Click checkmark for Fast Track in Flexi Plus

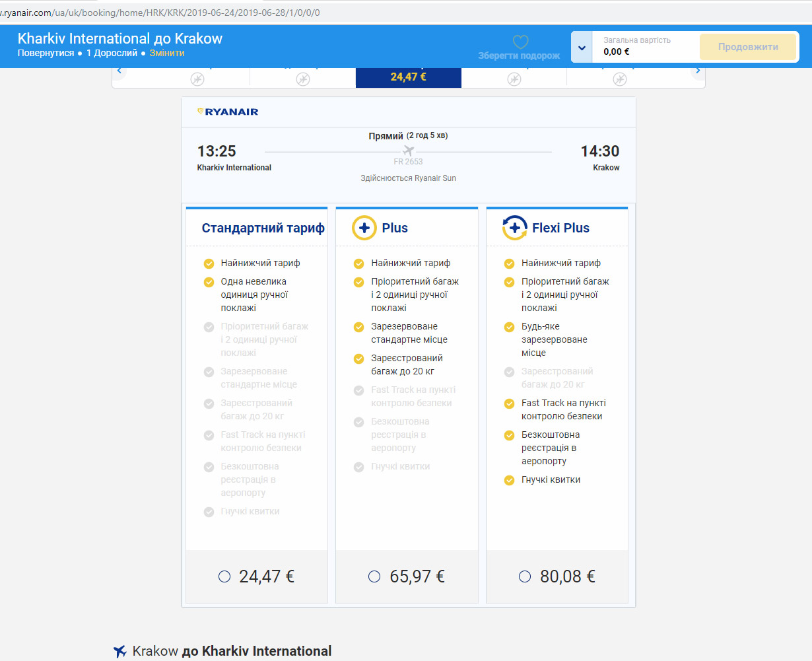point(509,403)
